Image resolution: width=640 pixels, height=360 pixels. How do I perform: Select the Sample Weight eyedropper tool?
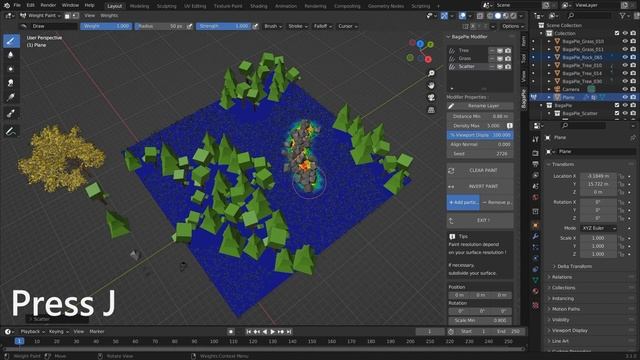(x=11, y=113)
